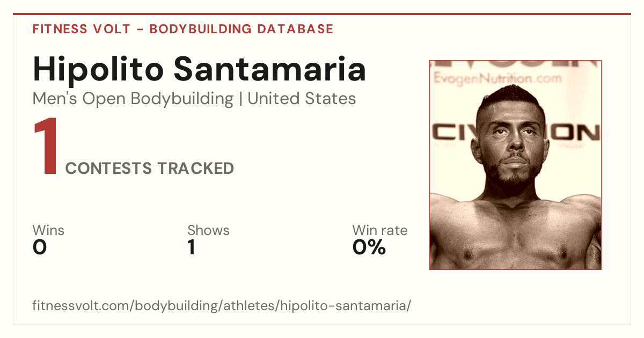Select the Men's Open Bodybuilding division text
Image resolution: width=644 pixels, height=338 pixels.
coord(133,99)
